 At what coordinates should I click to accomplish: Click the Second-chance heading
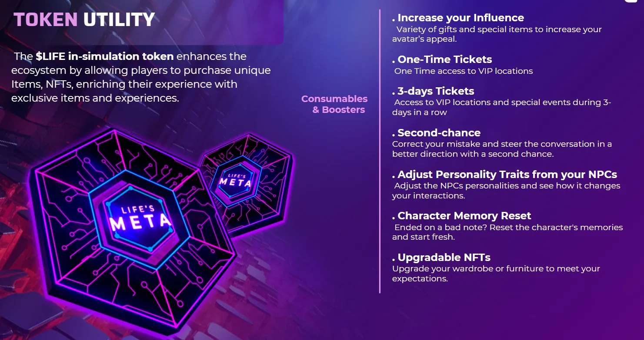(439, 133)
